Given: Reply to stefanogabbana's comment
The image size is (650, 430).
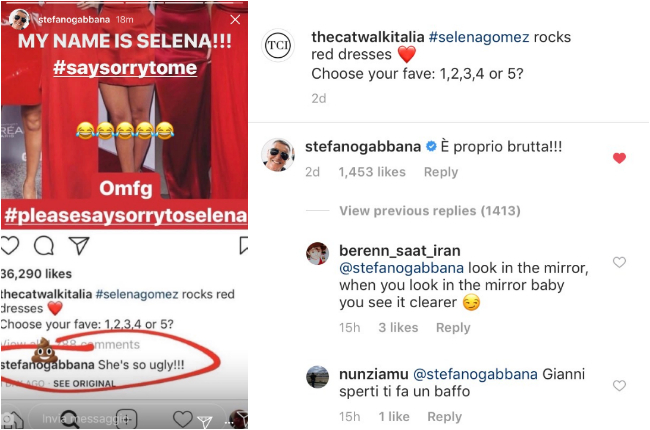Looking at the screenshot, I should [x=440, y=172].
